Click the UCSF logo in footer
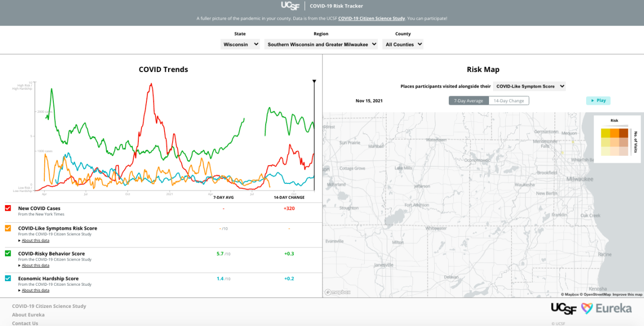 pyautogui.click(x=563, y=308)
